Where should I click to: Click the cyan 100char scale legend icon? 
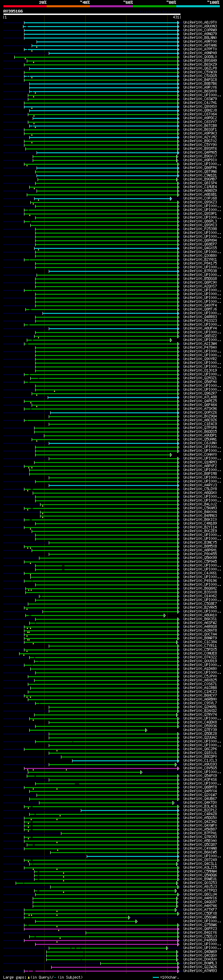click(155, 977)
